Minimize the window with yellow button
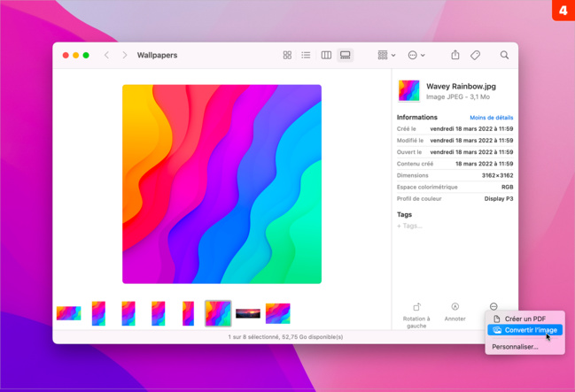575x392 pixels. [x=75, y=56]
